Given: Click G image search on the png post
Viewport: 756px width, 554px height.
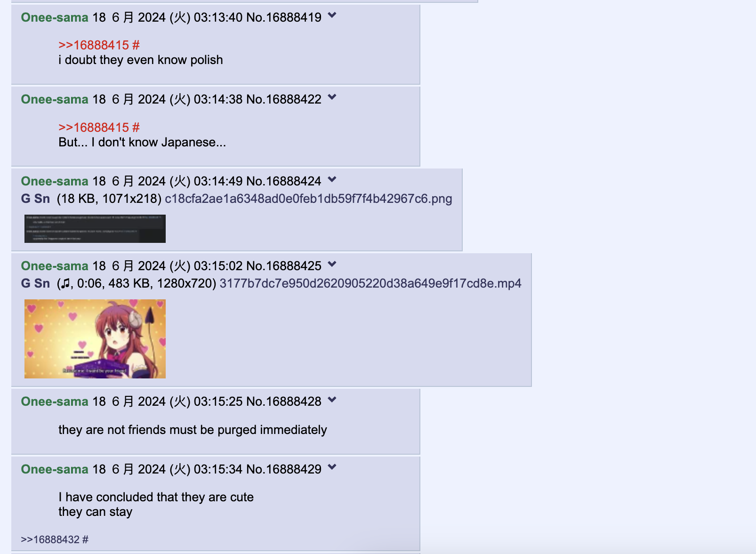Looking at the screenshot, I should [x=25, y=199].
